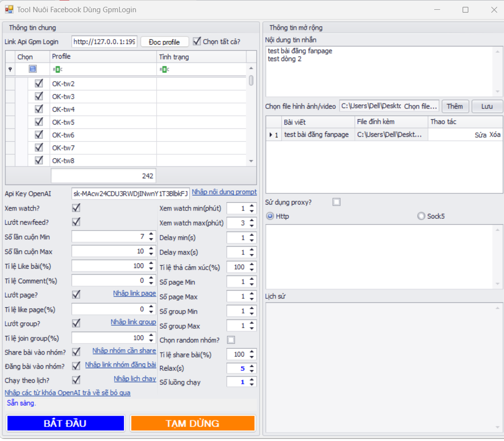This screenshot has height=441, width=504.
Task: Toggle the Lướt newfeed checkbox
Action: pos(76,222)
